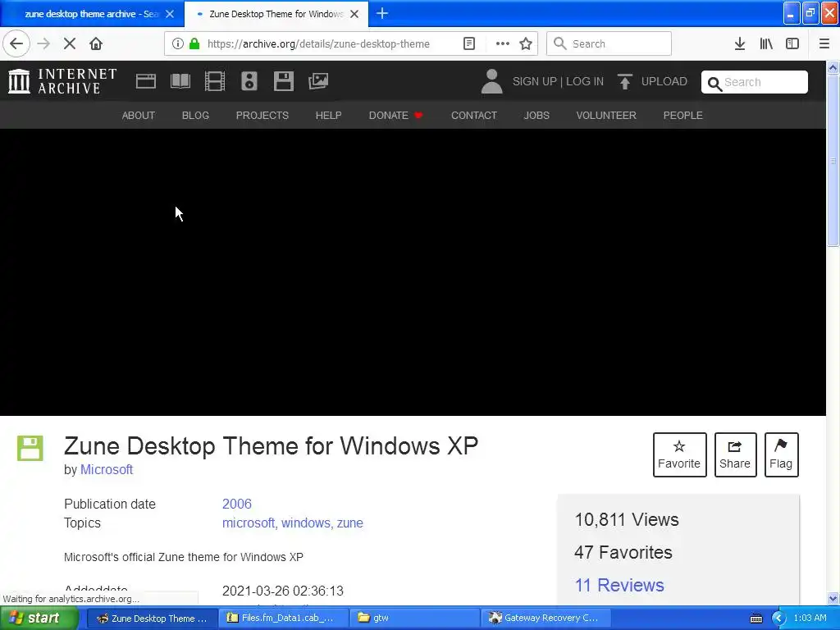Viewport: 840px width, 630px height.
Task: Click the LOG IN link
Action: point(585,81)
